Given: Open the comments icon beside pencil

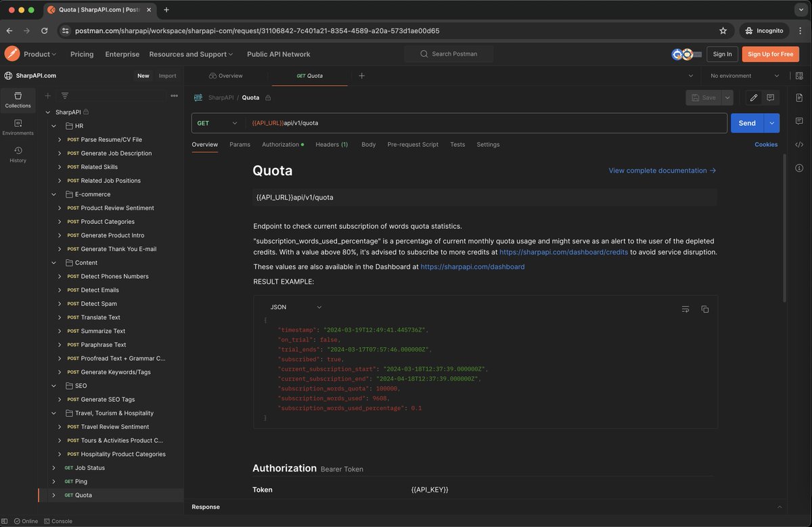Looking at the screenshot, I should 770,97.
